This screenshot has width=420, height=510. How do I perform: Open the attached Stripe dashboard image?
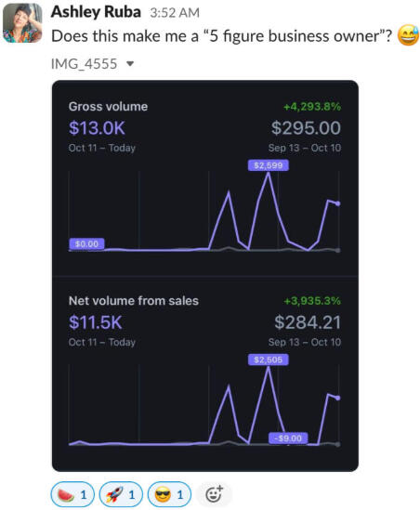[x=205, y=276]
